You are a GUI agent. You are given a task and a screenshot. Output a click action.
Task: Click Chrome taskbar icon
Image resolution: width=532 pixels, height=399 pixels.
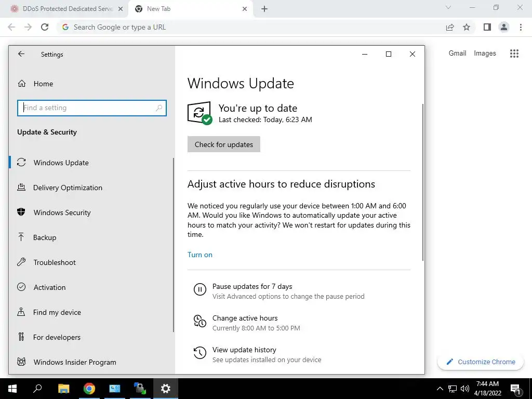tap(89, 389)
